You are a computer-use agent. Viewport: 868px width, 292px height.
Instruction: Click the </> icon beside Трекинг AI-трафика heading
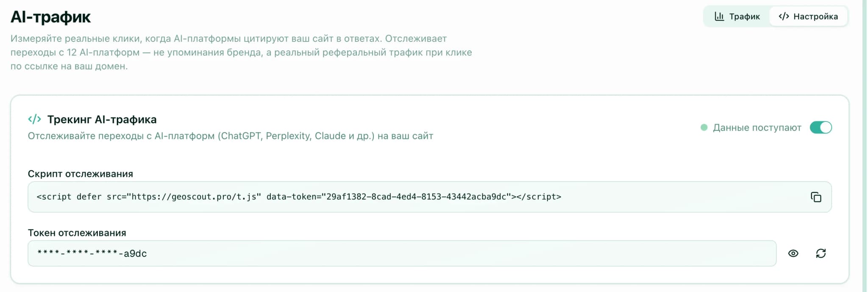[35, 119]
